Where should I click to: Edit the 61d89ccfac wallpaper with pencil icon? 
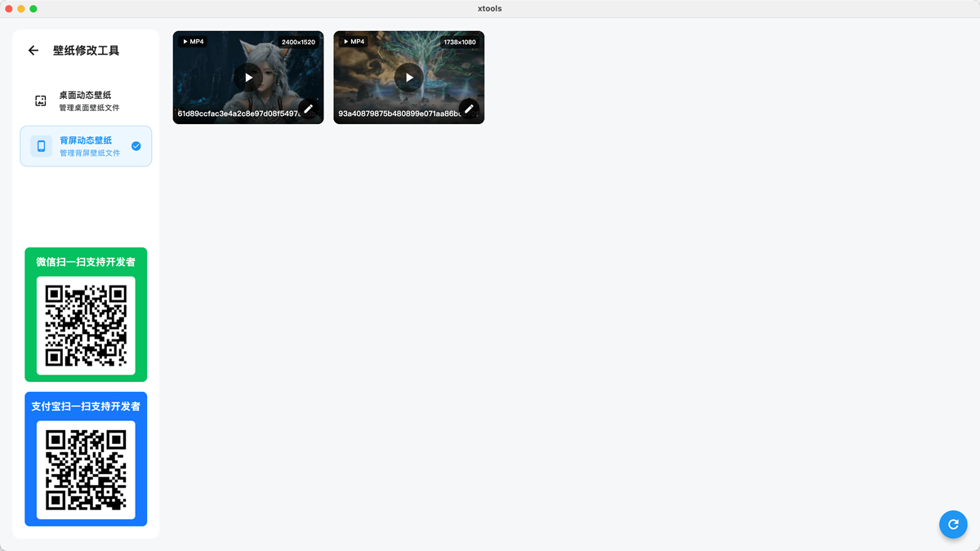tap(308, 109)
